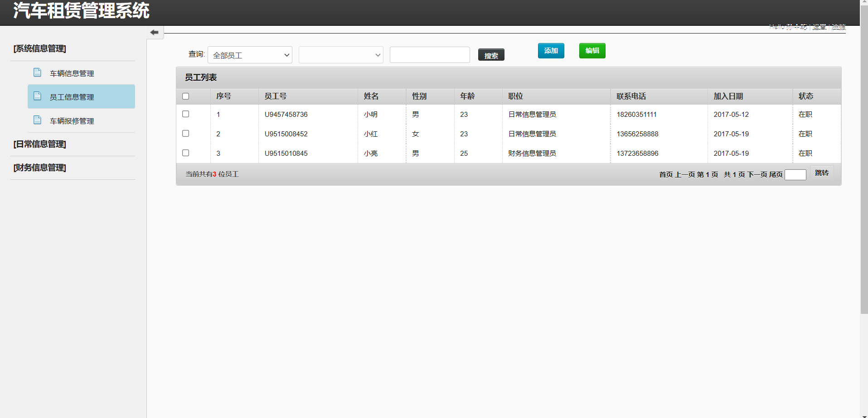This screenshot has width=868, height=418.
Task: Click 财务信息管理员 position cell
Action: pos(532,154)
